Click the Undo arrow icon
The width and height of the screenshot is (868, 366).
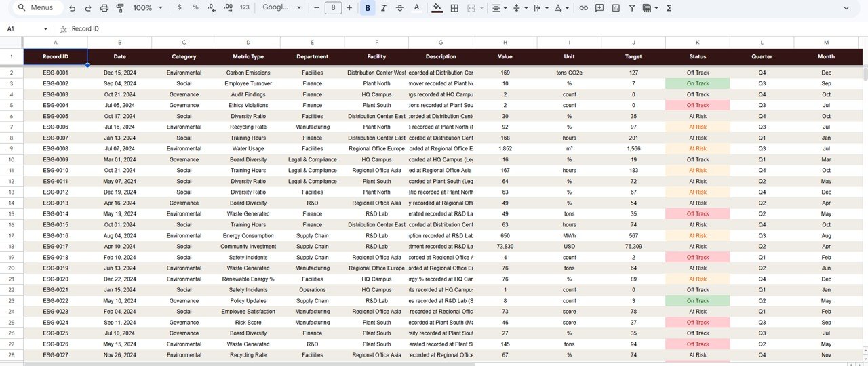coord(72,8)
